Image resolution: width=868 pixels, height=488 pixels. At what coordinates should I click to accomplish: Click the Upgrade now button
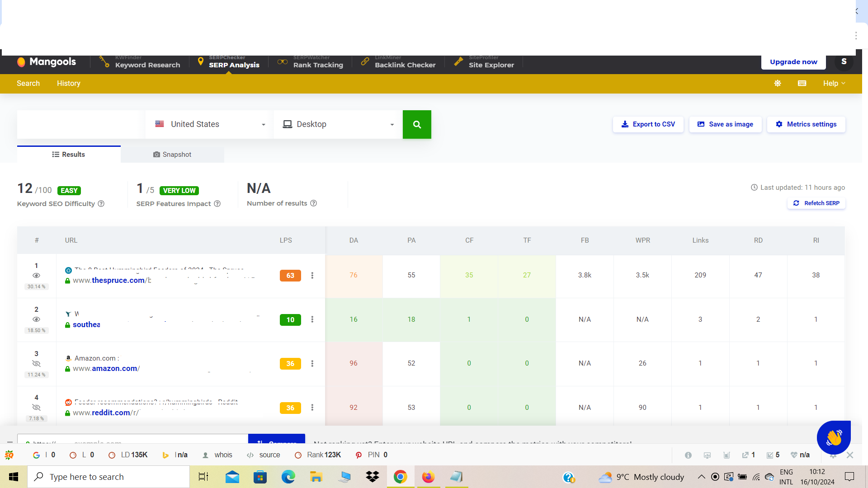(793, 62)
